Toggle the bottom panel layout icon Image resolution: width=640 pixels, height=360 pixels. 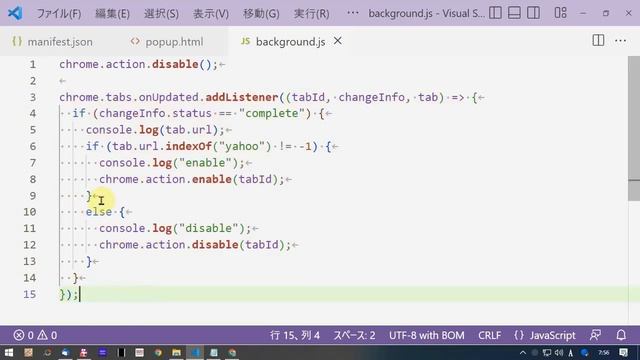tap(514, 13)
